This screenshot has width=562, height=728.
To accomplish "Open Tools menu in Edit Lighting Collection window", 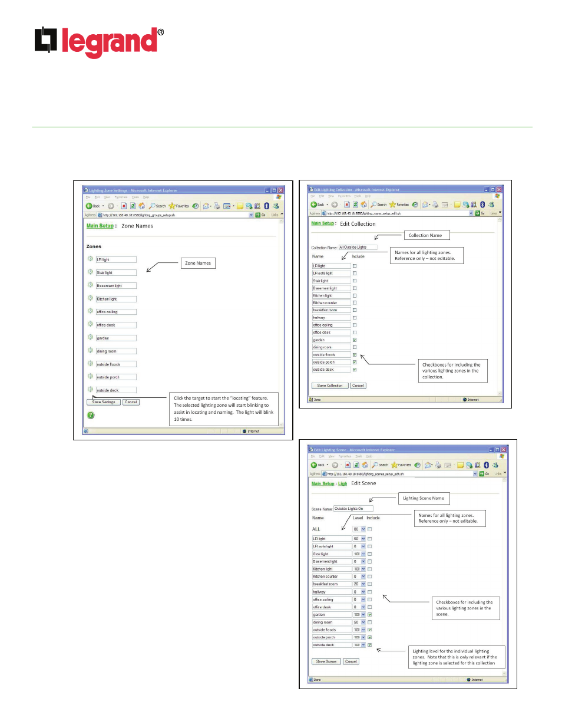I will (x=358, y=196).
